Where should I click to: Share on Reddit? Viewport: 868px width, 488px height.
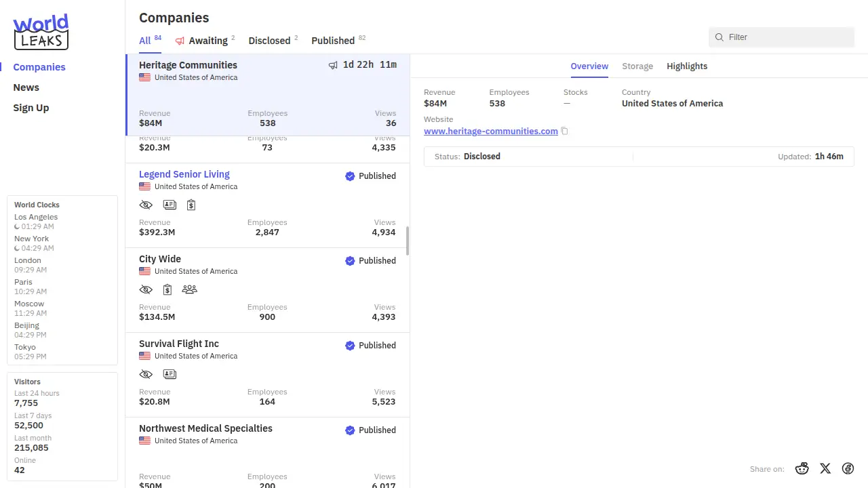pyautogui.click(x=802, y=468)
